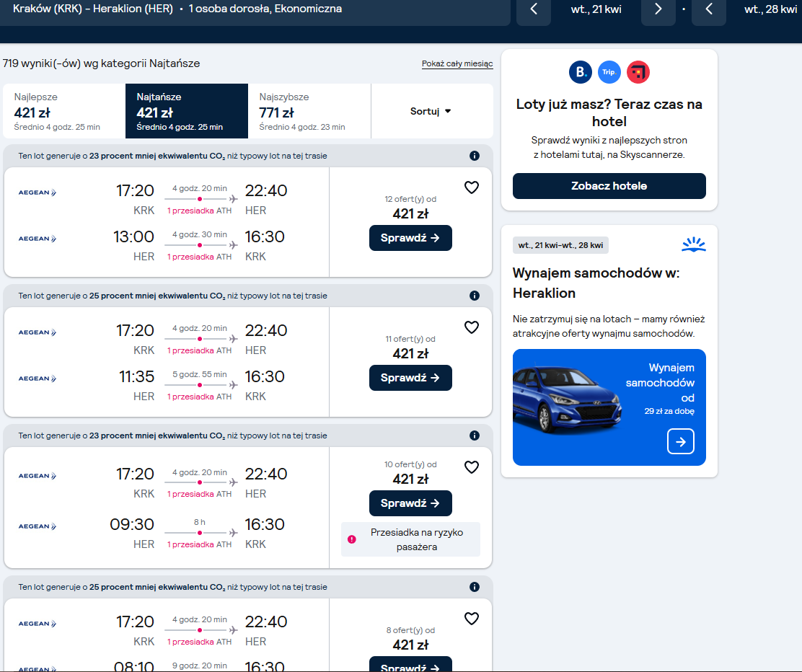Screen dimensions: 802x672
Task: Open CO2 info icon on third result
Action: click(475, 436)
